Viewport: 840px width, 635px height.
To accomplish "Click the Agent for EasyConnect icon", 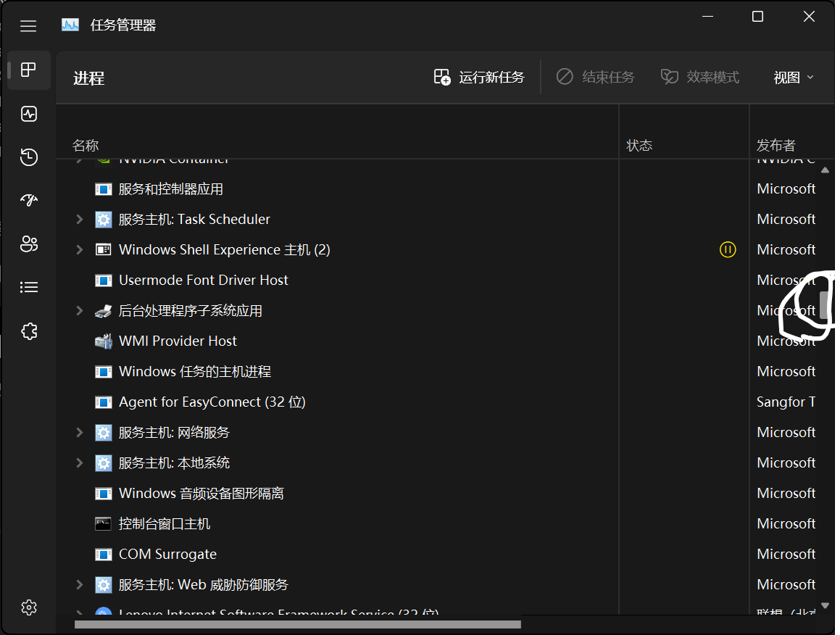I will click(x=104, y=402).
